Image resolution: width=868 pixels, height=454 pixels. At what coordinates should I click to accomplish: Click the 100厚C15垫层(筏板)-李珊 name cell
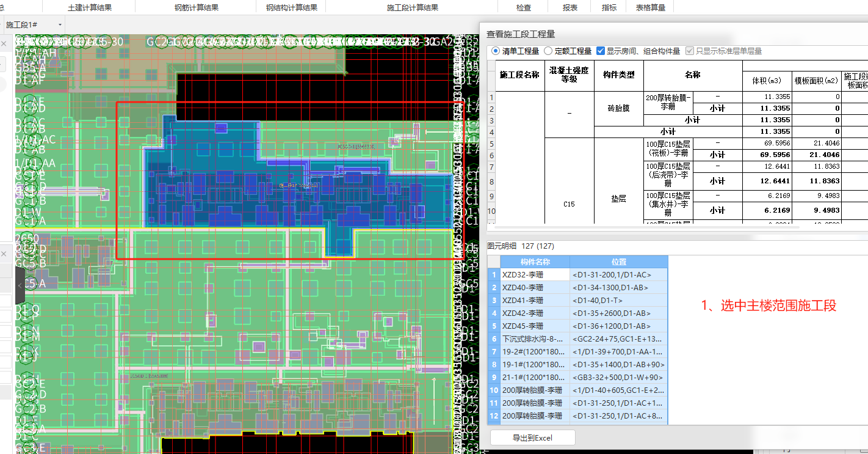pos(668,149)
